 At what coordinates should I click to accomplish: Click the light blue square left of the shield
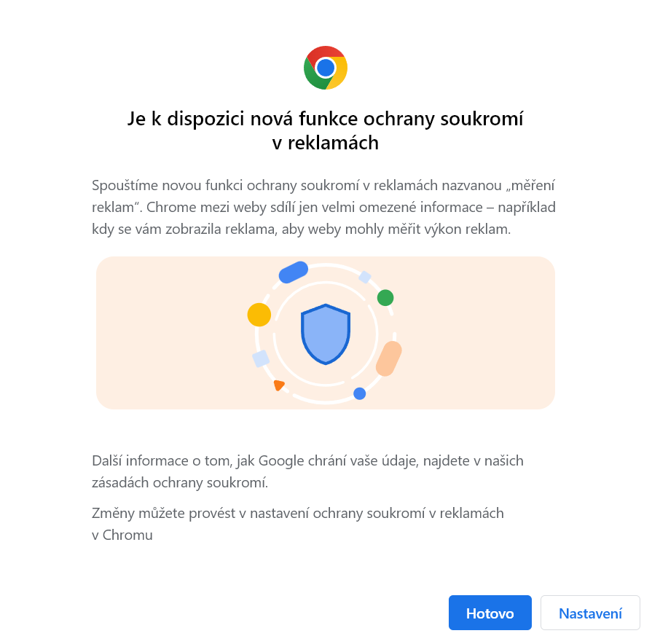[261, 358]
